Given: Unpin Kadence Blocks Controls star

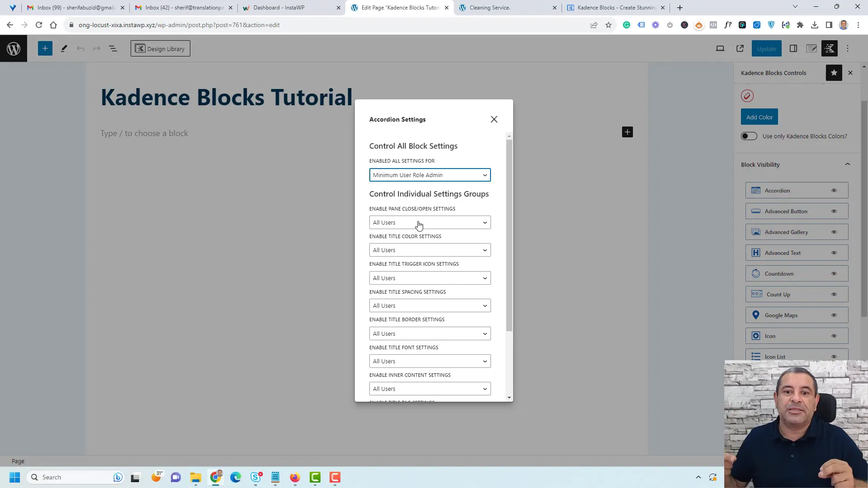Looking at the screenshot, I should pyautogui.click(x=834, y=73).
